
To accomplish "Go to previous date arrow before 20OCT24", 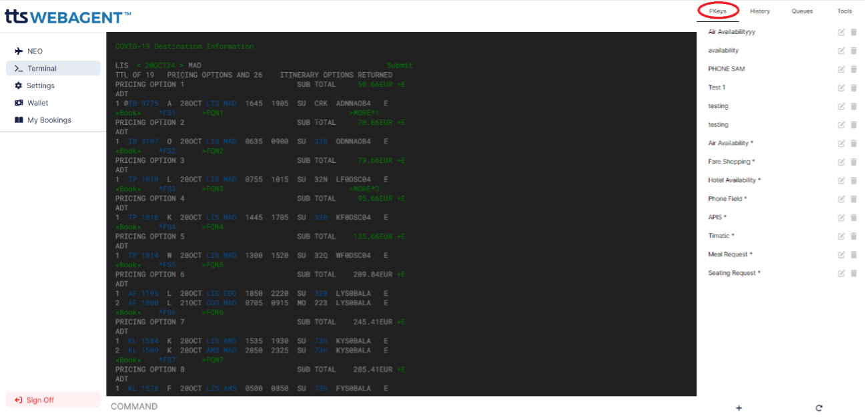I will [138, 65].
